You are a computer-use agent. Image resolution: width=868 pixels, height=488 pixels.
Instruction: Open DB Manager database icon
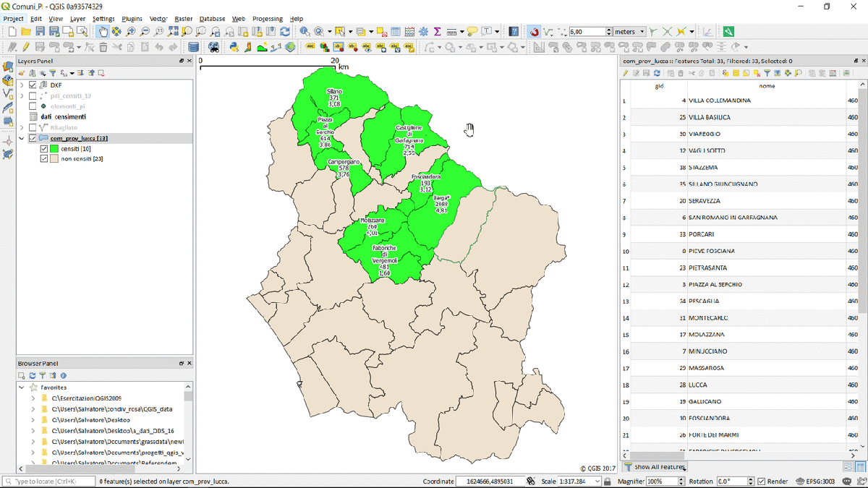pyautogui.click(x=193, y=47)
